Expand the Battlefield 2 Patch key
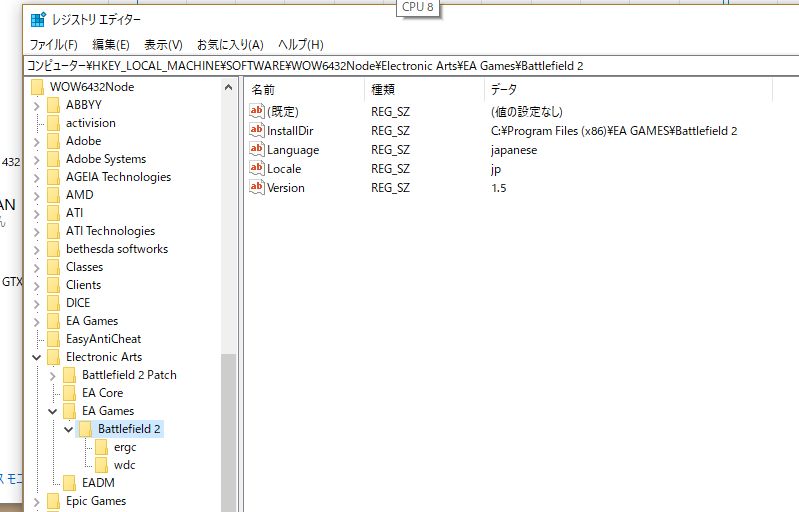This screenshot has height=512, width=799. (x=52, y=375)
